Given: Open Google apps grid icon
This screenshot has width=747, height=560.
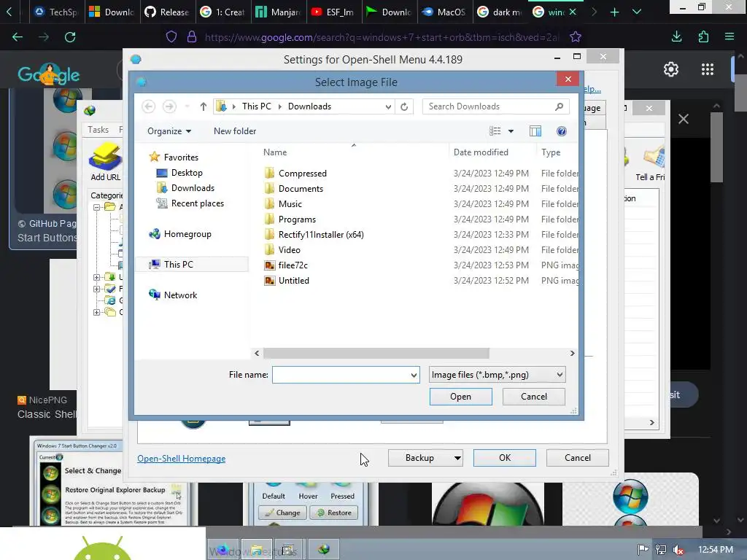Looking at the screenshot, I should 708,69.
